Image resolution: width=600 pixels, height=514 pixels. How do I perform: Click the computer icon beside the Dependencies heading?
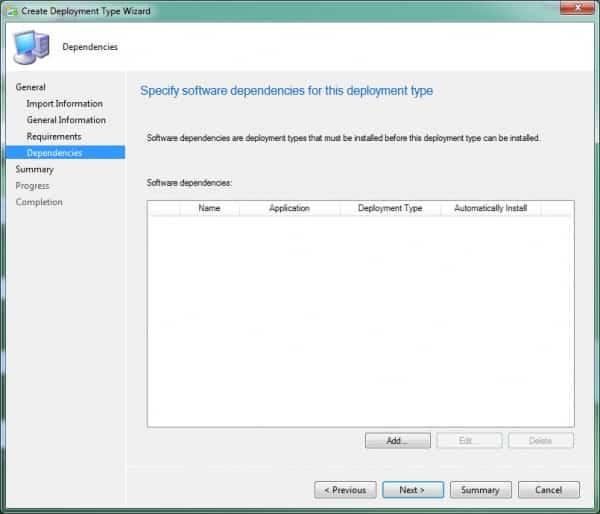point(30,47)
